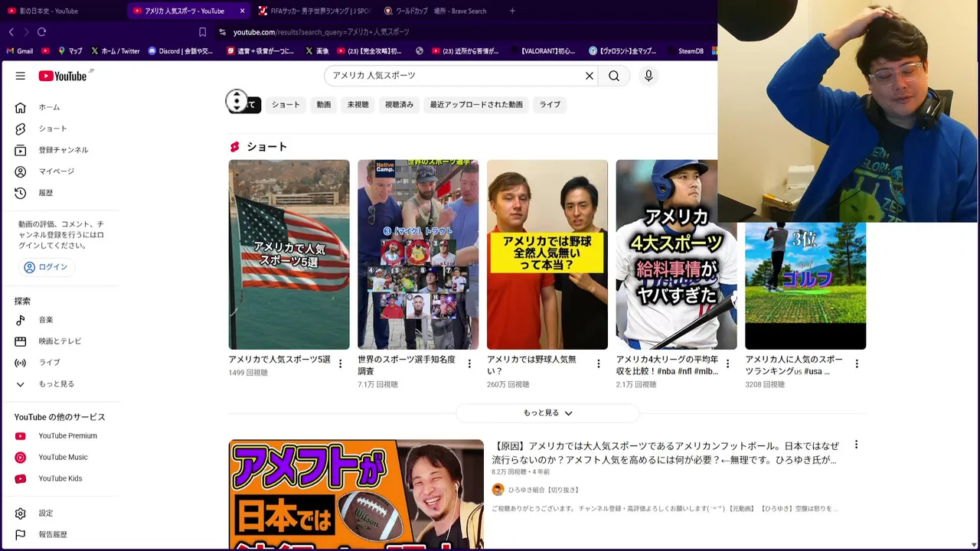Open SteamDB bookmark

tap(684, 51)
